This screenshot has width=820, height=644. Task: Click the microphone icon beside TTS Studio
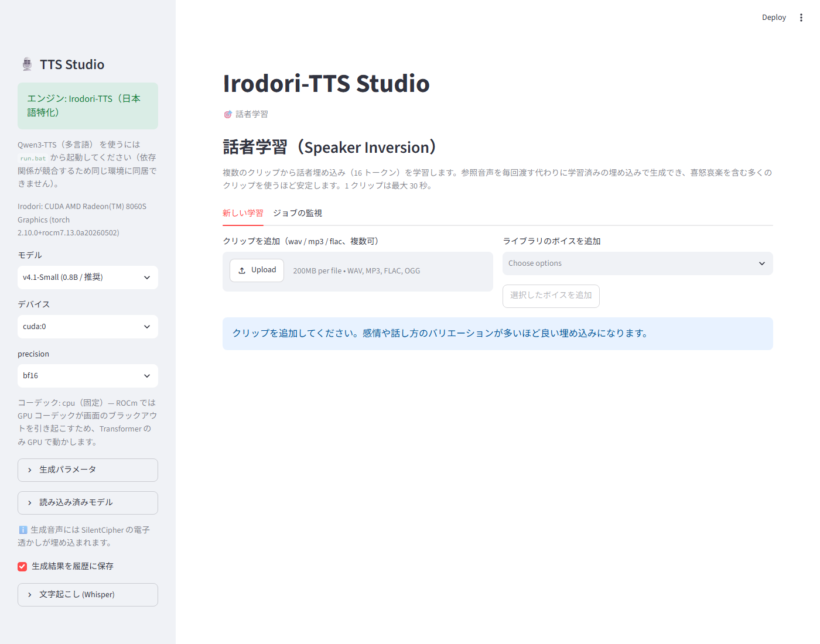27,64
